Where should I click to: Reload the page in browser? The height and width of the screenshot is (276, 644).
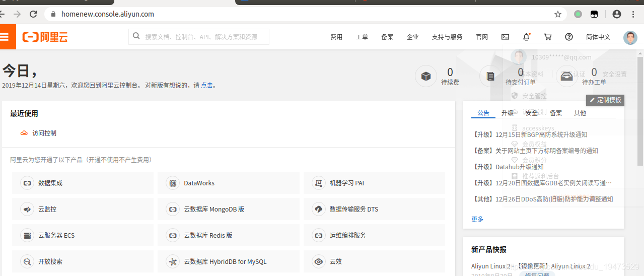click(x=34, y=14)
